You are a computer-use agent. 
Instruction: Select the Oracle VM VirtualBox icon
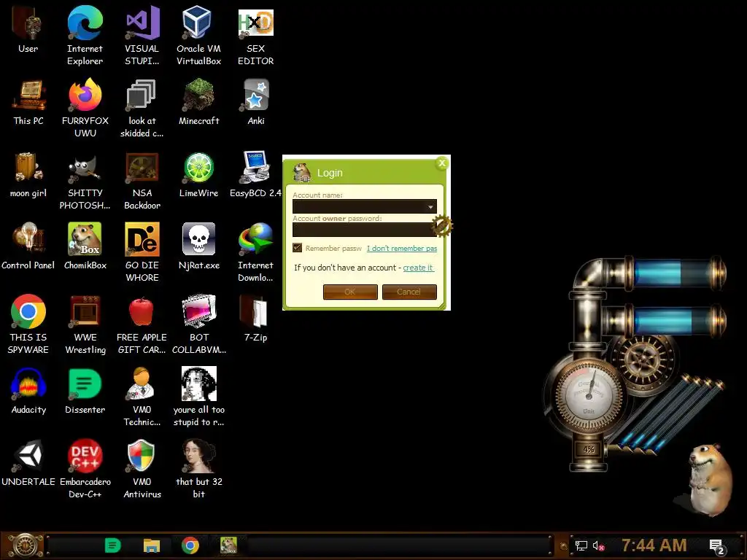coord(198,35)
